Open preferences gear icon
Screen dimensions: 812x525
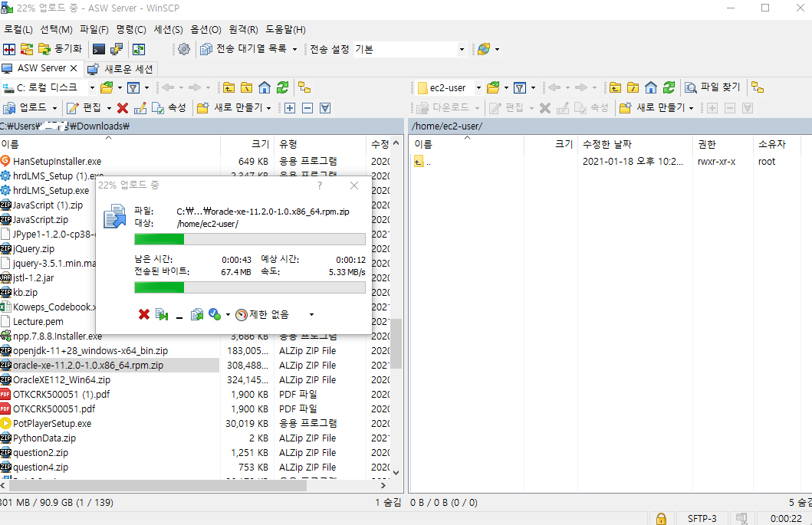[184, 49]
